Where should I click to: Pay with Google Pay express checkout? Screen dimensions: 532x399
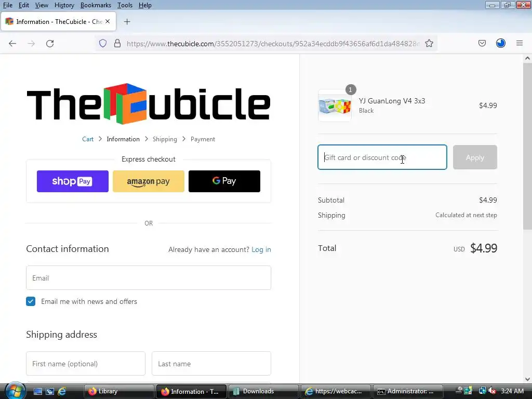pos(224,181)
